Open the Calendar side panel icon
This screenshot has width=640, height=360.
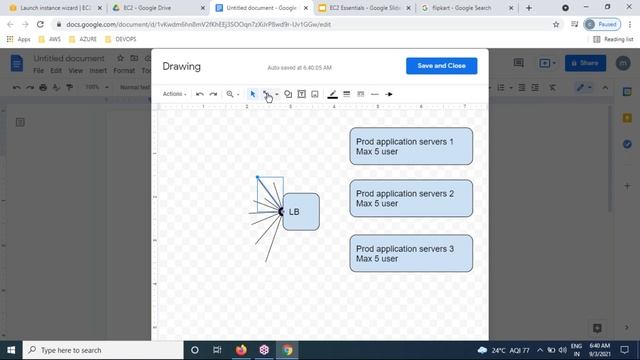pyautogui.click(x=627, y=92)
